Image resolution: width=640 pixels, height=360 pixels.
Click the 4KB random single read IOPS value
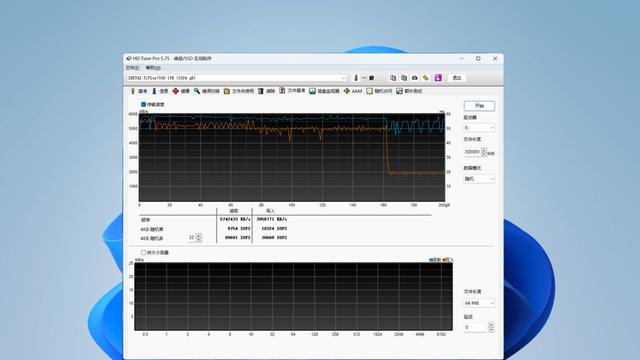click(x=239, y=228)
